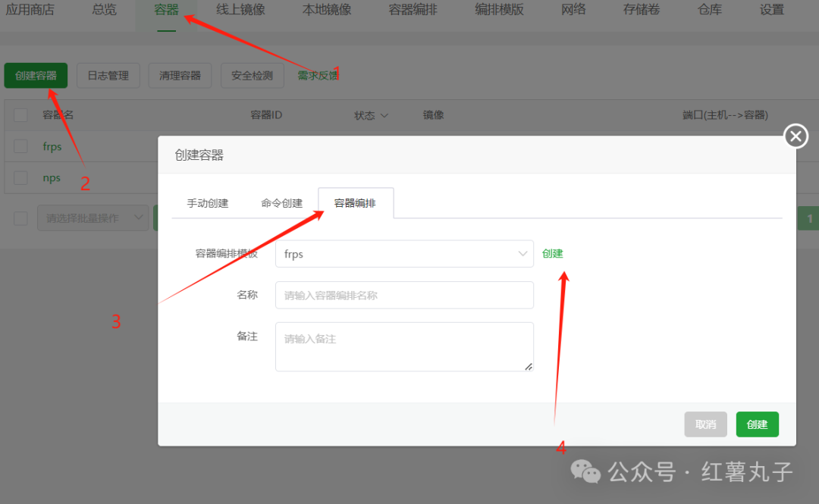The width and height of the screenshot is (819, 504).
Task: Tick the select-all checkbox in table header
Action: click(20, 115)
